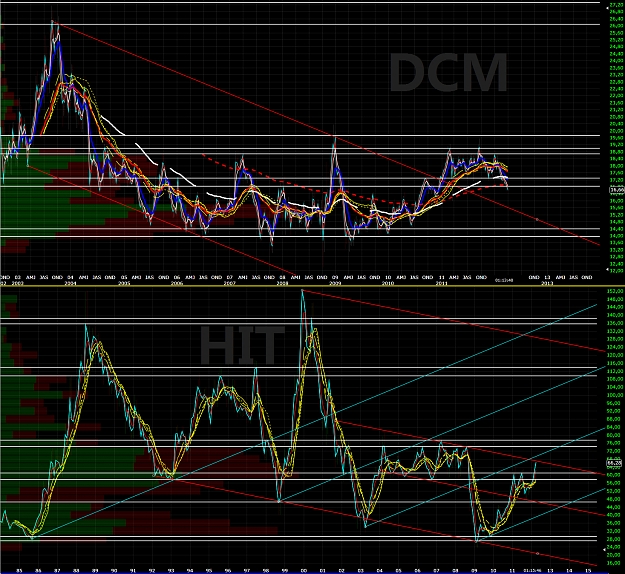
Task: Click the 16,00 label on HIT price axis
Action: point(613,563)
